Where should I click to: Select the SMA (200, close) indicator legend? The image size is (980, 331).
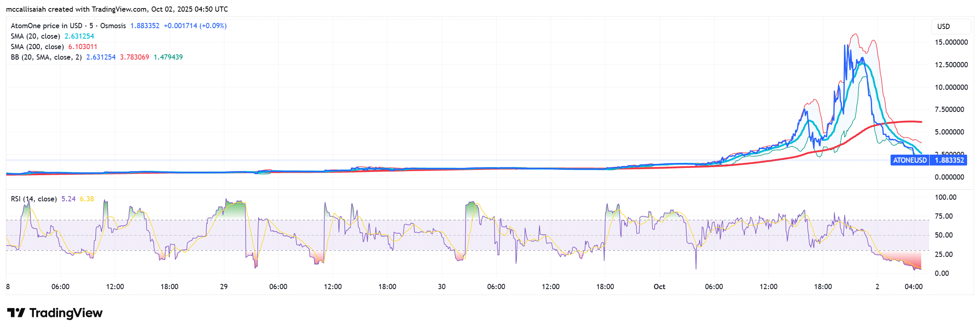(37, 47)
